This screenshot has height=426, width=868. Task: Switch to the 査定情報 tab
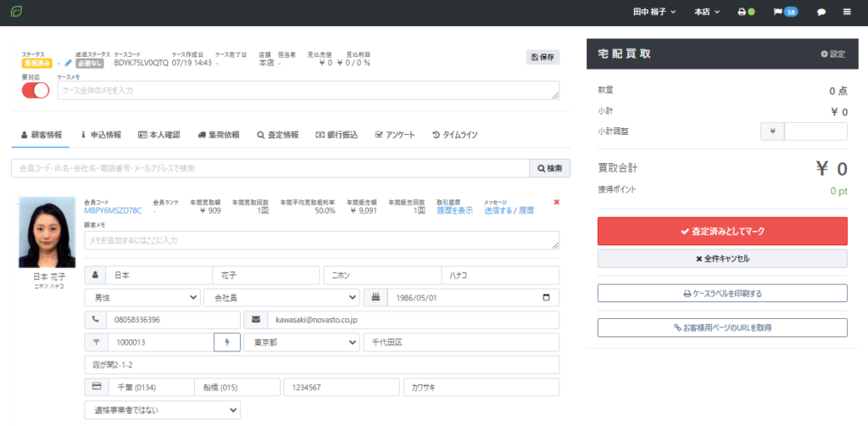277,135
